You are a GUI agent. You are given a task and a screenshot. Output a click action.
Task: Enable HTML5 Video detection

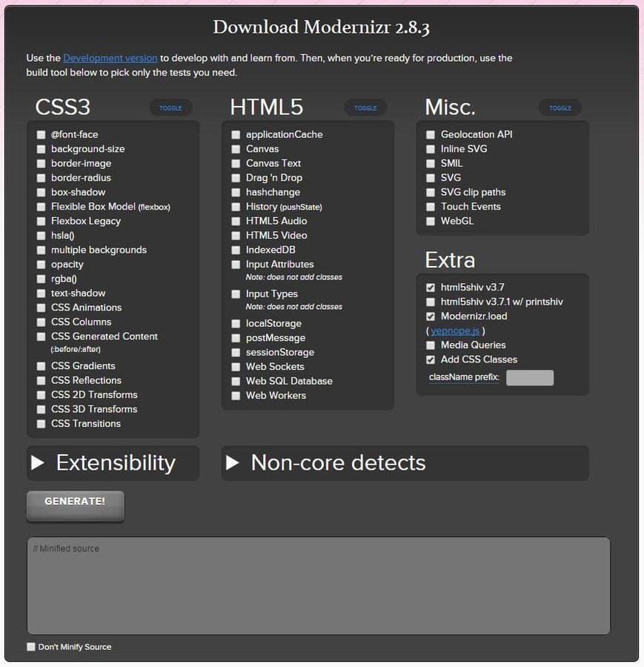[x=236, y=236]
